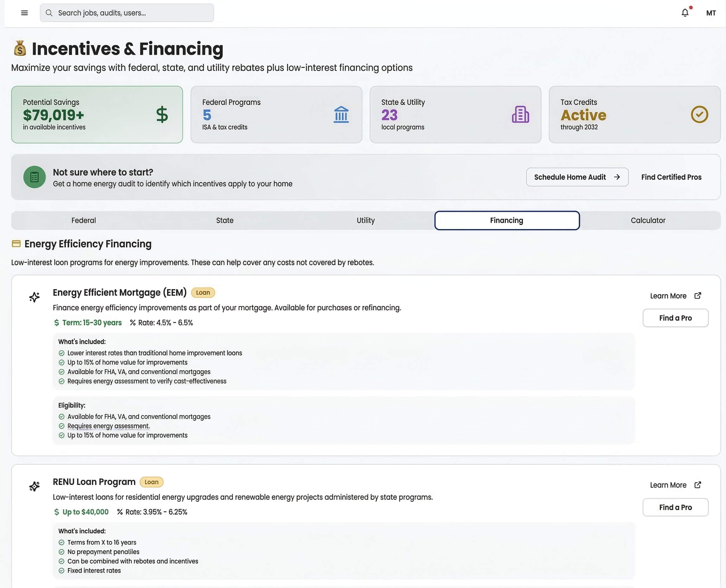The height and width of the screenshot is (588, 726).
Task: Click the Tax Credits checkmark circle icon
Action: pos(699,114)
